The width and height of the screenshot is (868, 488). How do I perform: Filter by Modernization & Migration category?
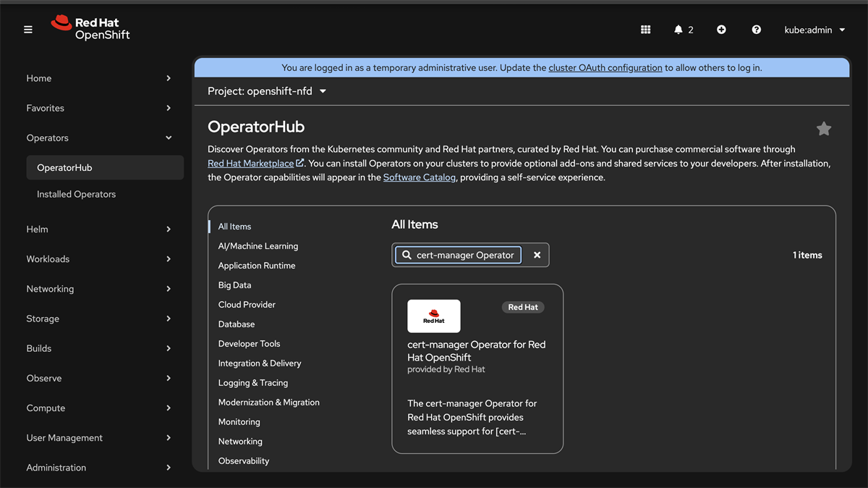point(269,403)
